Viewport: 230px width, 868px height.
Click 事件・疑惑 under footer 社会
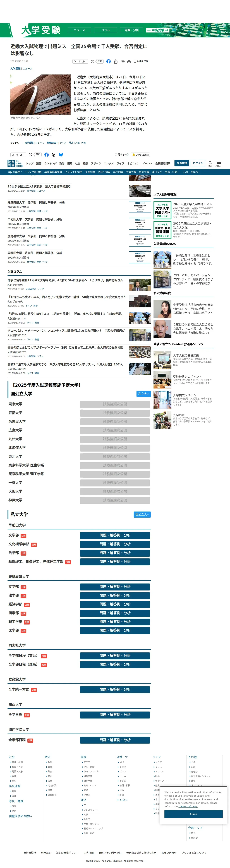click(17, 762)
